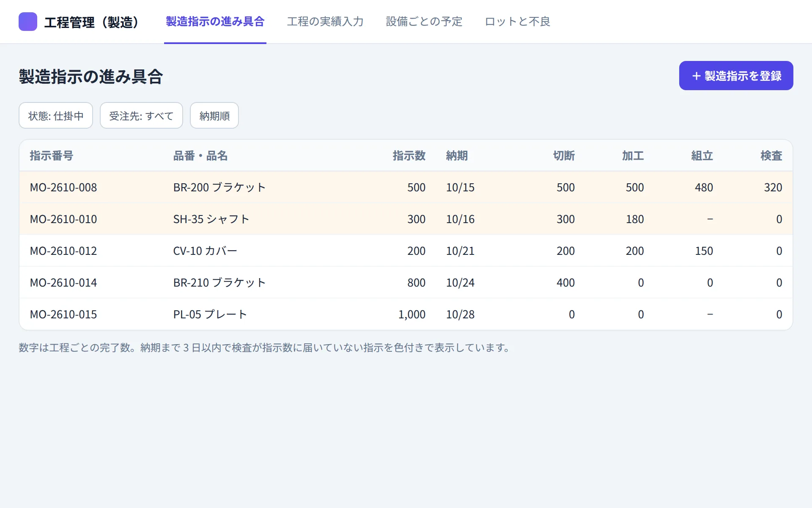Click the 工程管理(製造) app title

pyautogui.click(x=92, y=22)
